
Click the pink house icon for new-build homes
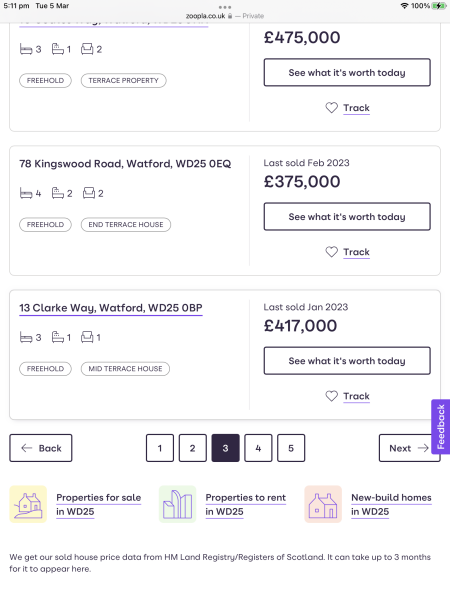[x=323, y=504]
